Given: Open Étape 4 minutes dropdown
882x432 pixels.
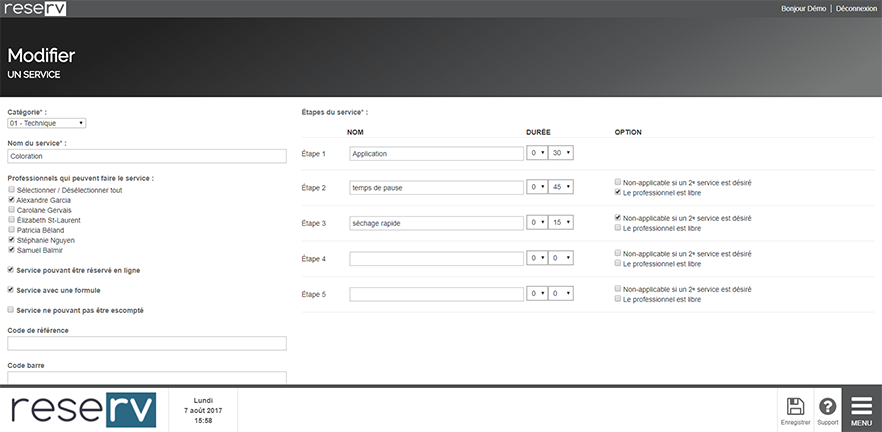Looking at the screenshot, I should click(561, 259).
